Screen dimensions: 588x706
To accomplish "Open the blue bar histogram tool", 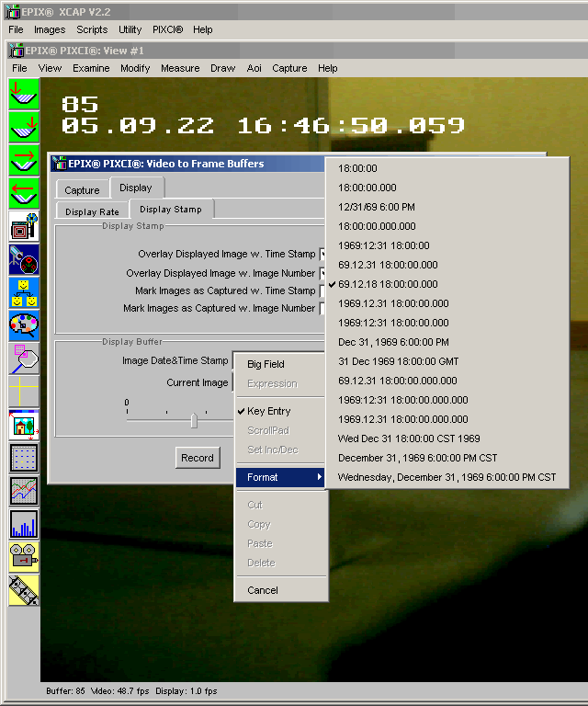I will (24, 524).
